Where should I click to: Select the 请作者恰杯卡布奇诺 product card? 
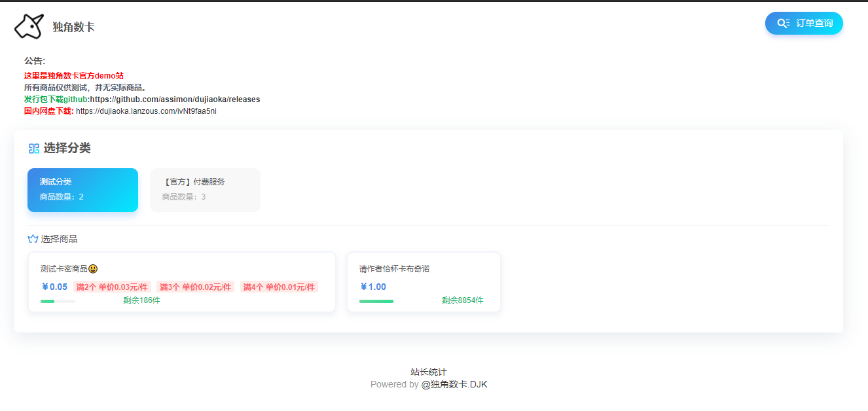(424, 282)
